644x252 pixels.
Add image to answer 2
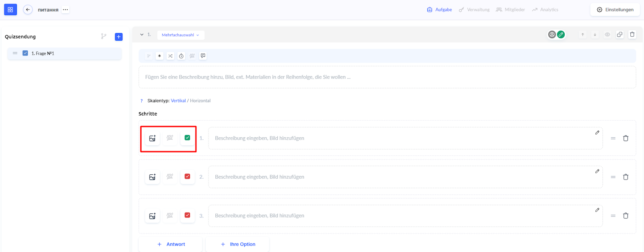coord(152,177)
